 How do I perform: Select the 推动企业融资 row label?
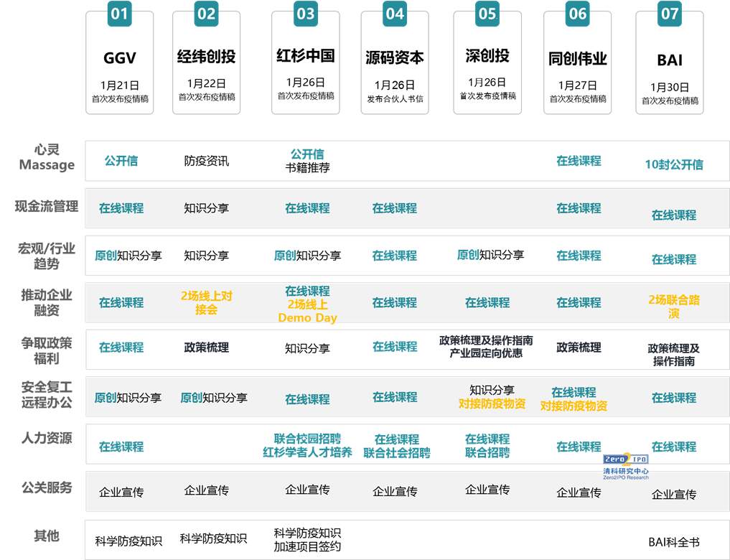click(x=47, y=302)
